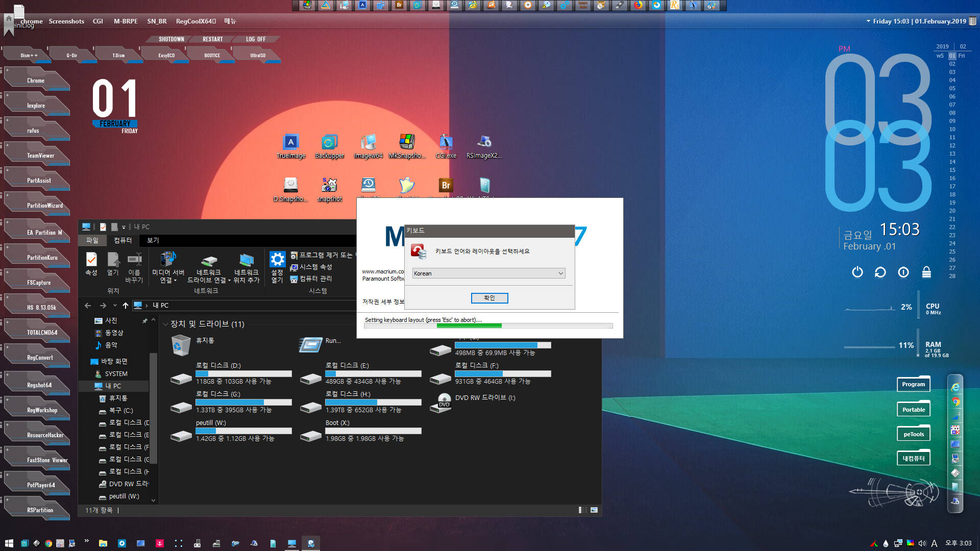
Task: Open quick access toolbar customize dropdown
Action: (x=124, y=227)
